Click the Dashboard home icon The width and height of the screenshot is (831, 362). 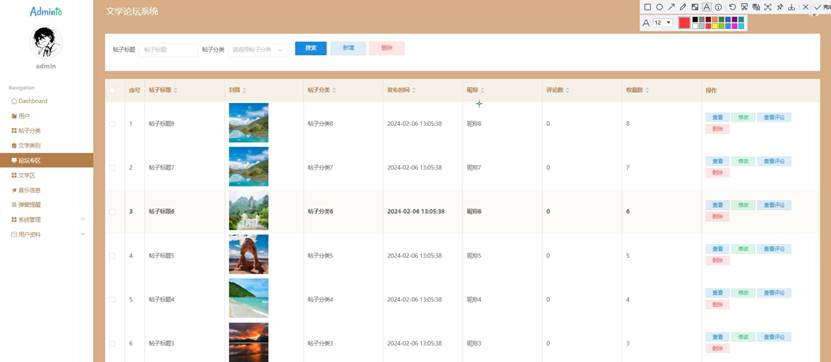pyautogui.click(x=14, y=101)
